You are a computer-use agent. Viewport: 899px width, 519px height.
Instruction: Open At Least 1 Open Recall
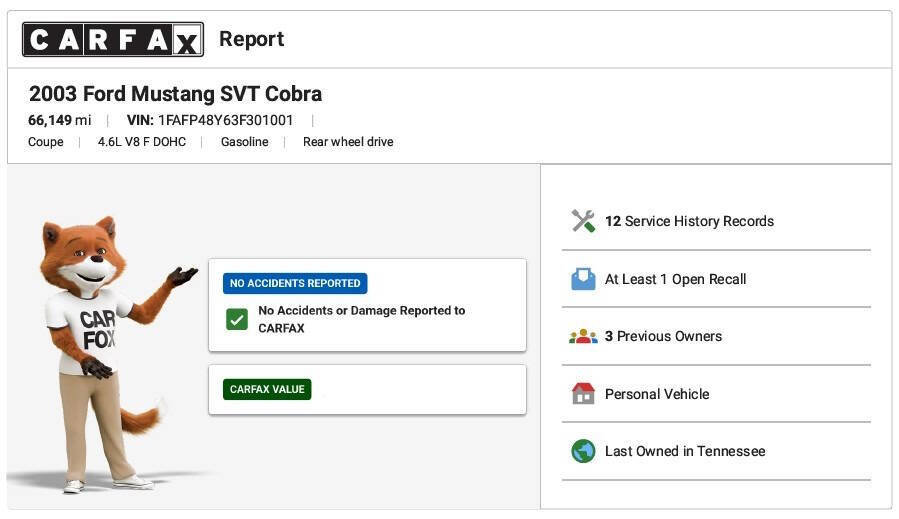[675, 279]
